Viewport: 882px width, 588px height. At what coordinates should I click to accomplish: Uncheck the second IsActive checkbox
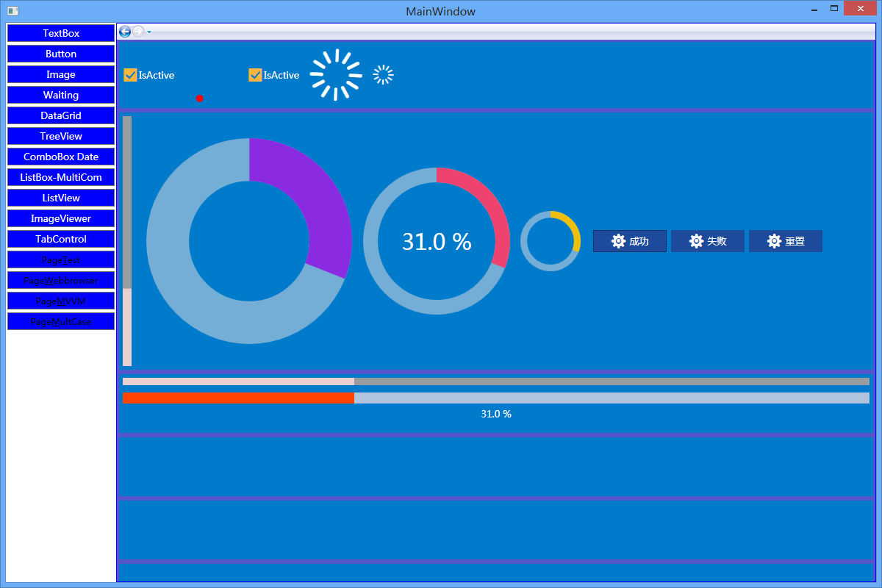pos(255,75)
